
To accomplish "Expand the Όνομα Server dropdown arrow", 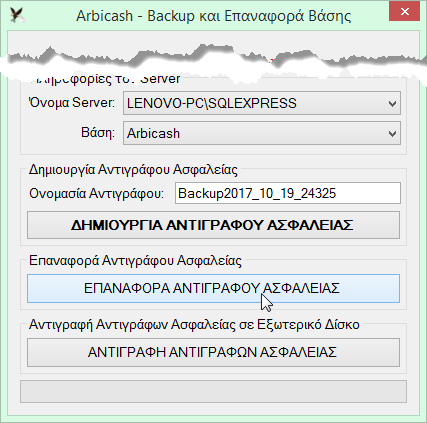I will click(392, 104).
